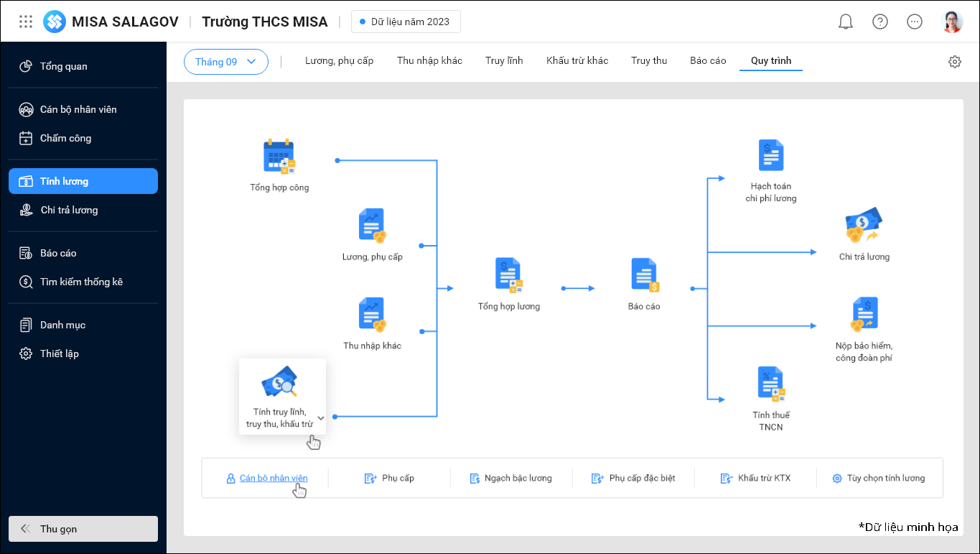The height and width of the screenshot is (554, 980).
Task: Open the Tháng 09 month dropdown
Action: pos(226,62)
